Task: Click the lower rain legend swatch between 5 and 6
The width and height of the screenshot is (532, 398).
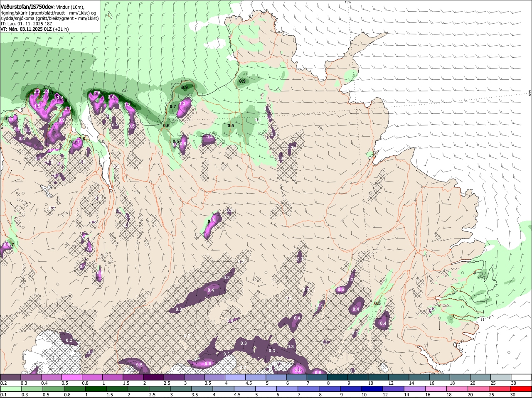Action: pyautogui.click(x=267, y=389)
